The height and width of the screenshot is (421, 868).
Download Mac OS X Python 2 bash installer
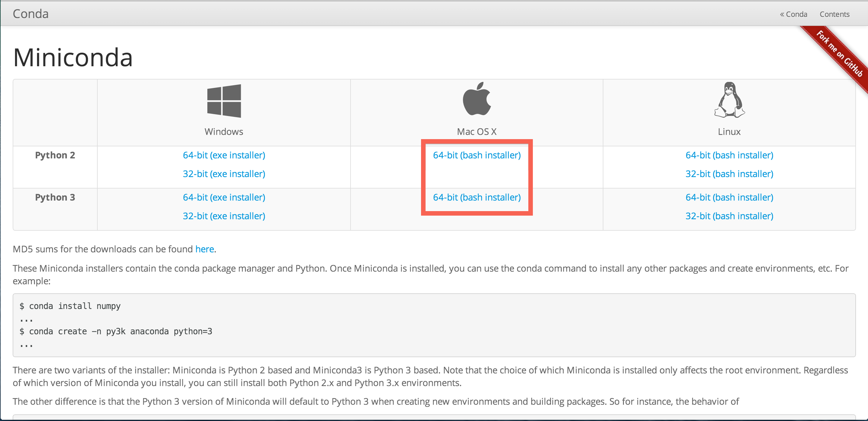(476, 155)
